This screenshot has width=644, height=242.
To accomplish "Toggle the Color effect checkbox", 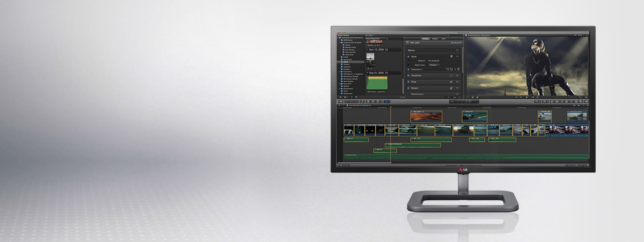I will coord(408,57).
